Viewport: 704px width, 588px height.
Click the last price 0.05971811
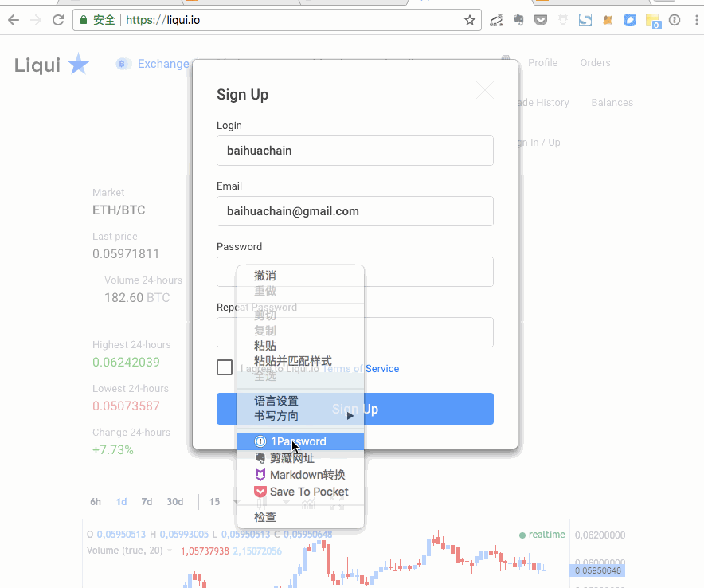tap(126, 254)
